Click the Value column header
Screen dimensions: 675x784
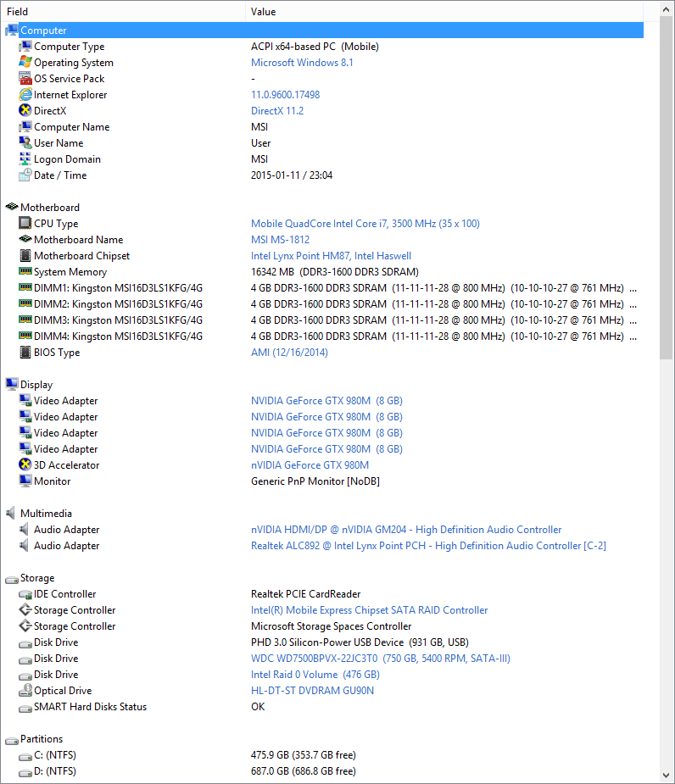(x=443, y=12)
